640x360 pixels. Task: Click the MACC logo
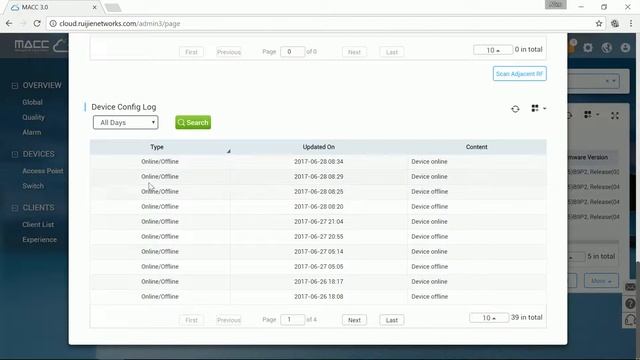(40, 45)
